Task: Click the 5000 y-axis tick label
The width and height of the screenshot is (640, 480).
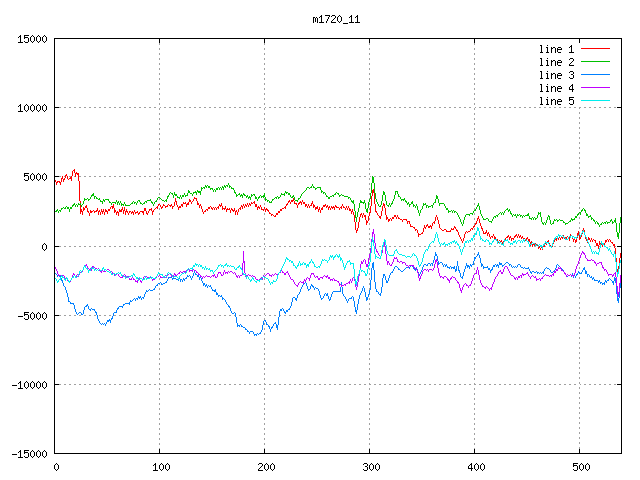Action: point(34,177)
